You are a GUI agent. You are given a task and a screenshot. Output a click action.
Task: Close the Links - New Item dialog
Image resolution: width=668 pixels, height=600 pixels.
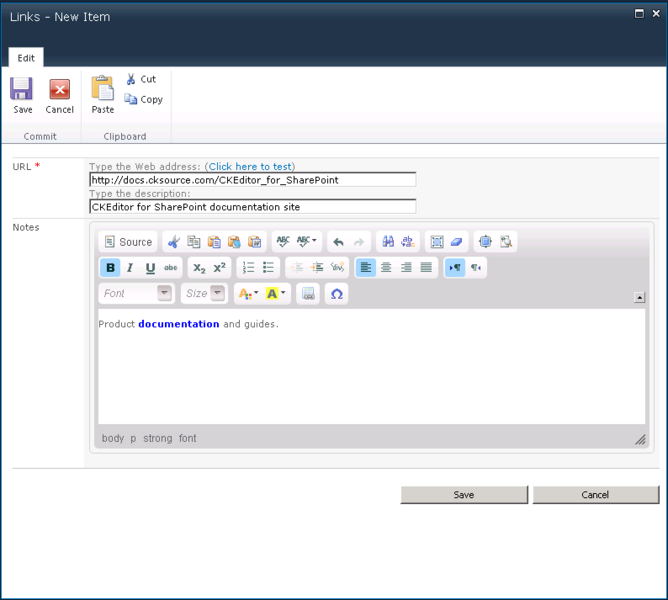pos(656,14)
